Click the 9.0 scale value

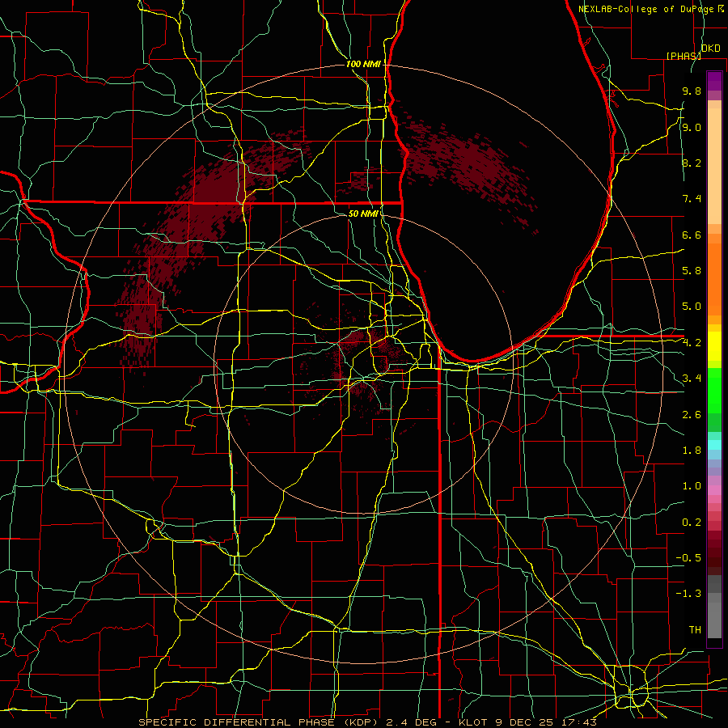pos(692,127)
